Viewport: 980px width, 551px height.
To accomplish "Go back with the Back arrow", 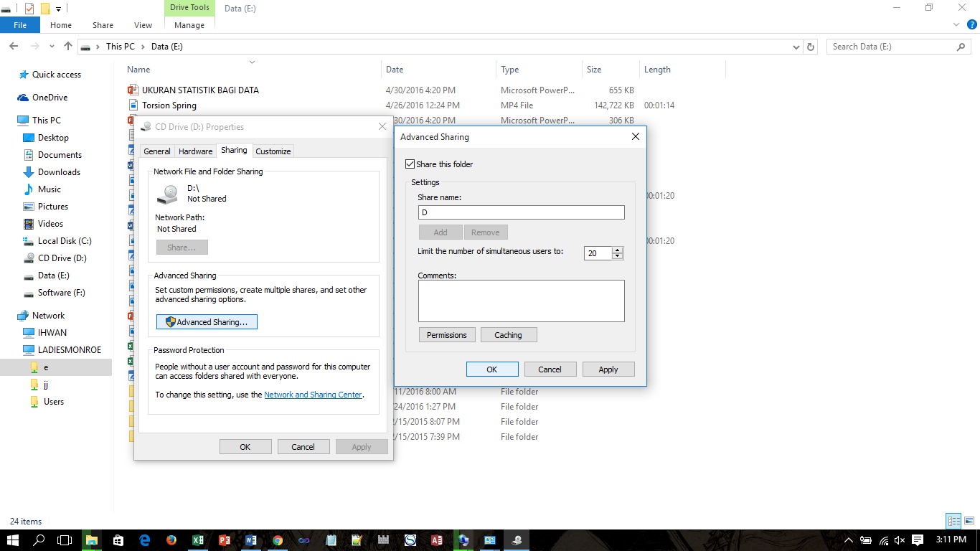I will (x=14, y=46).
